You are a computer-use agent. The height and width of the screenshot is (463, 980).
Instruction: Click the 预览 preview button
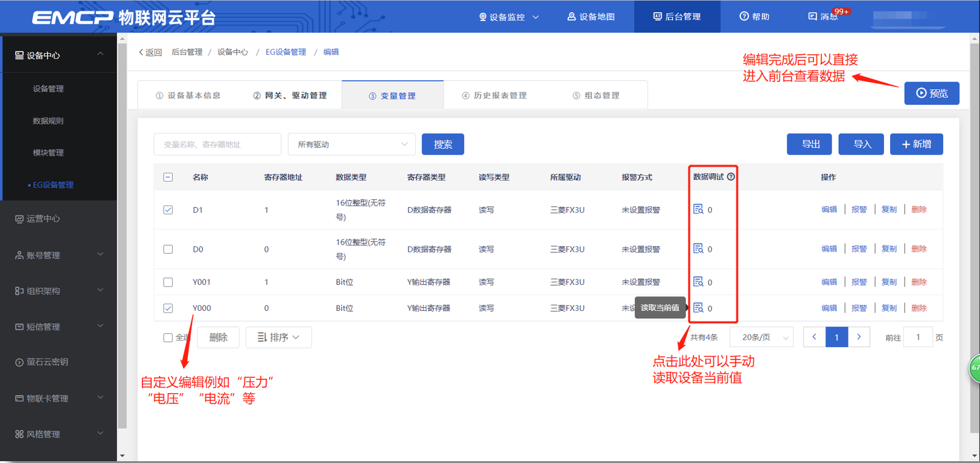pyautogui.click(x=932, y=93)
